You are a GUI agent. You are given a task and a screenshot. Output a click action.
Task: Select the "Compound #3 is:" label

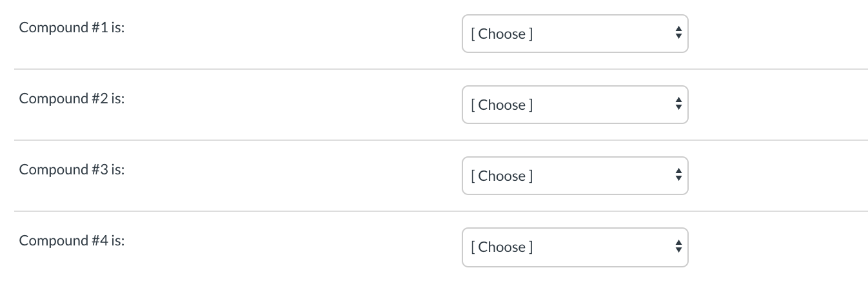[72, 170]
